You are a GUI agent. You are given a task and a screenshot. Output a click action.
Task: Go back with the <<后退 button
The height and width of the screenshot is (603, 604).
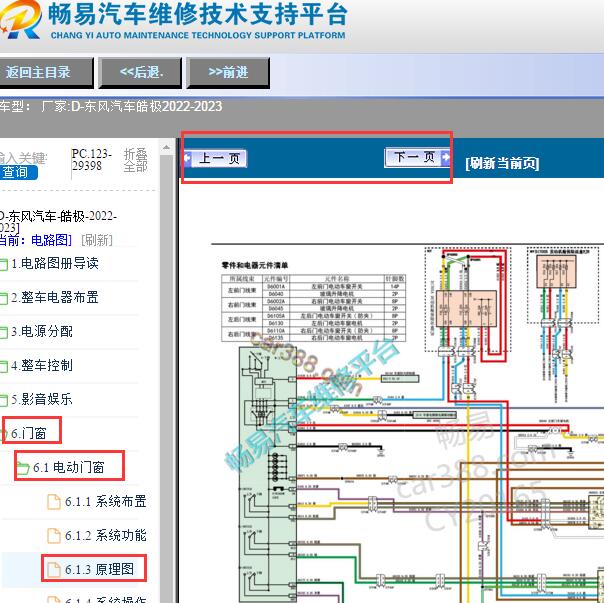140,72
